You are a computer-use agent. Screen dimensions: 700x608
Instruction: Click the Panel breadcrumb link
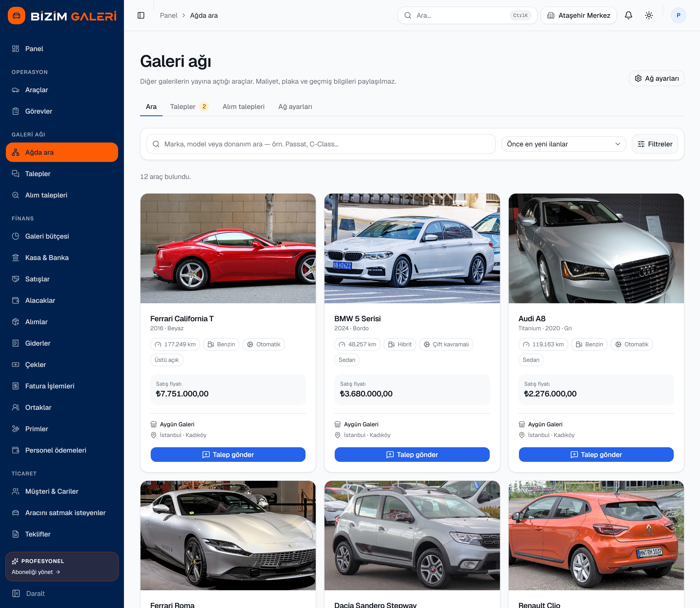pyautogui.click(x=168, y=15)
